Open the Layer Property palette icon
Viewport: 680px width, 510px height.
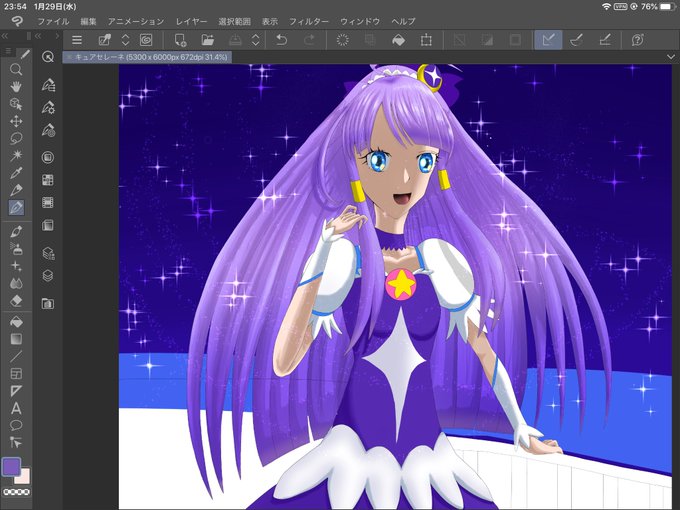click(x=48, y=225)
